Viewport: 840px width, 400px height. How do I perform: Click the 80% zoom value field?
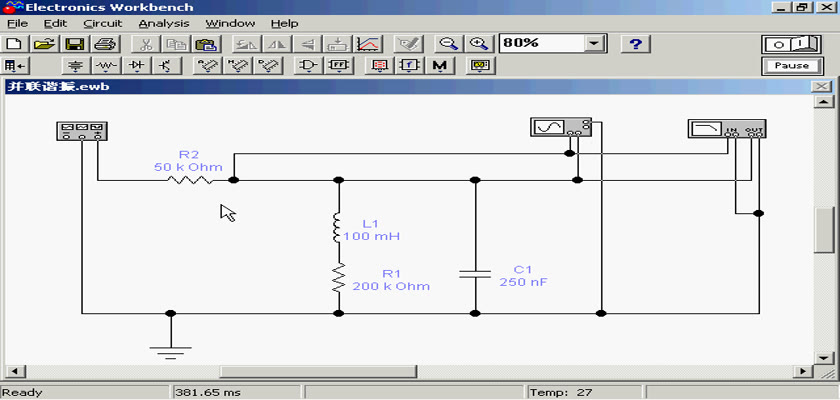542,43
